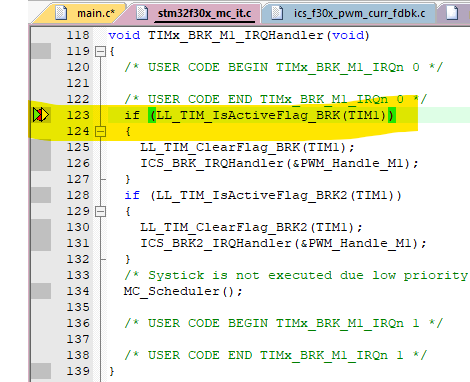This screenshot has height=382, width=470.
Task: Collapse the if block fold at line 124
Action: pos(100,132)
